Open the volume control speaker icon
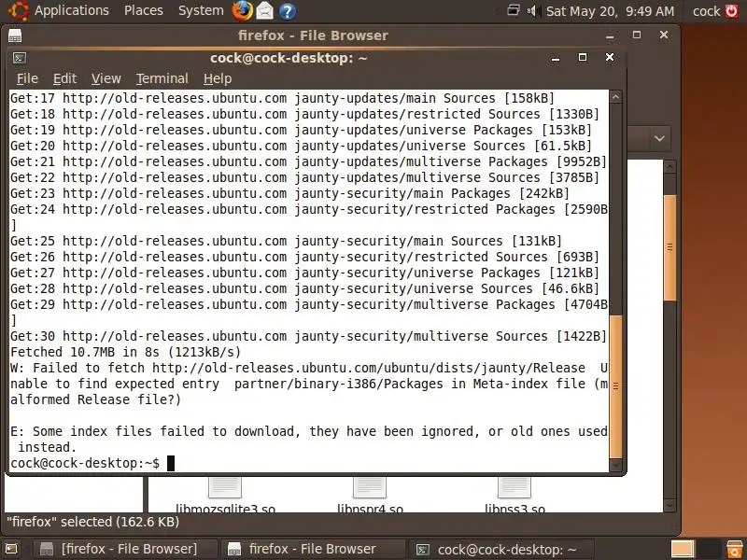747x560 pixels. click(x=533, y=10)
